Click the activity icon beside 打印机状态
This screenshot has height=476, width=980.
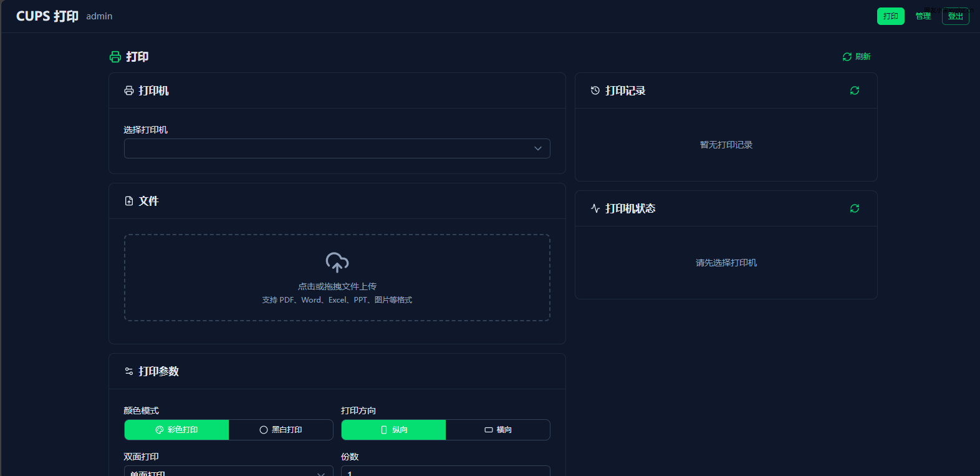[x=595, y=209]
